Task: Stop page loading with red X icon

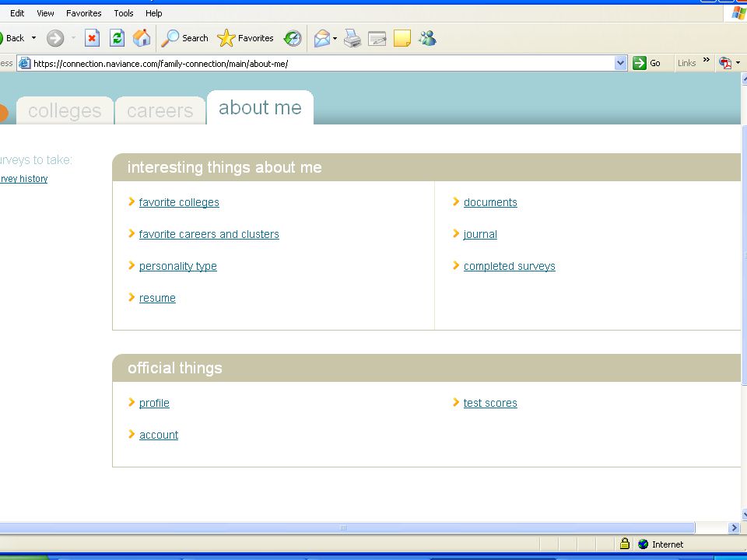Action: [92, 38]
